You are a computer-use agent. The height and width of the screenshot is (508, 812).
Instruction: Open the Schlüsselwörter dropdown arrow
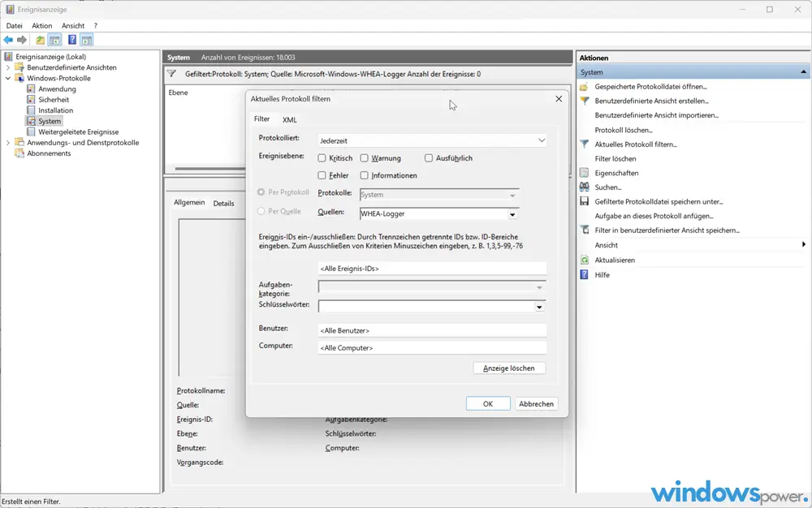539,308
